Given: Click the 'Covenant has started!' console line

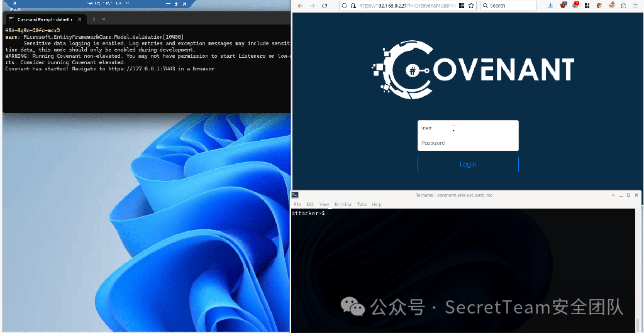Looking at the screenshot, I should click(109, 69).
